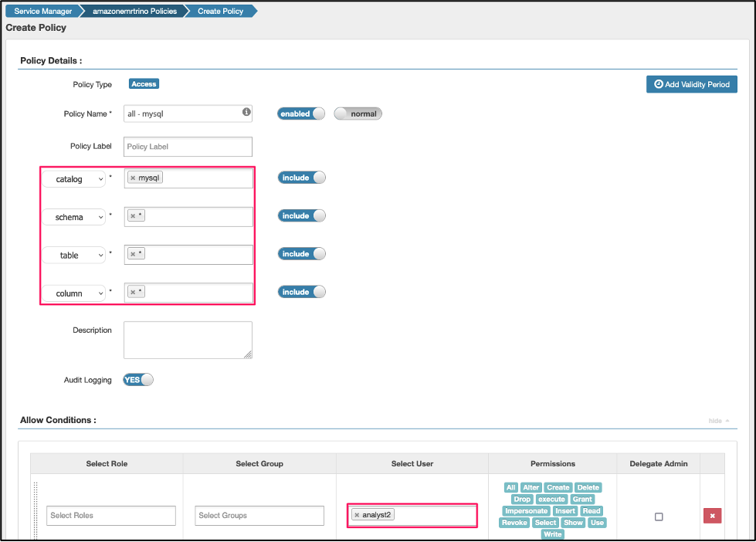
Task: Open the schema resource dropdown
Action: point(74,217)
